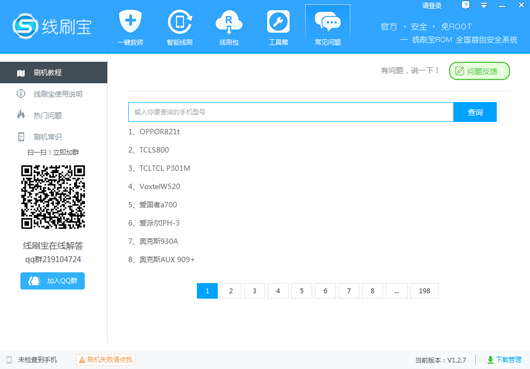This screenshot has height=369, width=530.
Task: Click the 线刷宝 logo
Action: coord(52,26)
